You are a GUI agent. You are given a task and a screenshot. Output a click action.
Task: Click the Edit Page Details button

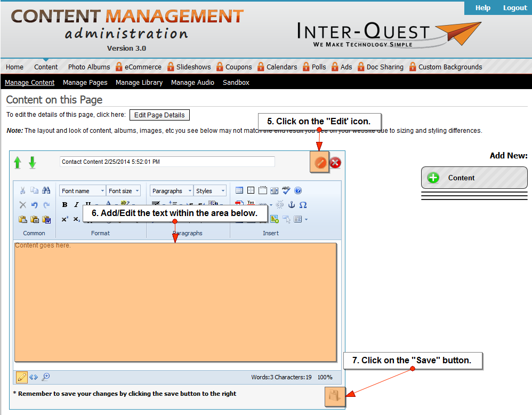coord(159,115)
